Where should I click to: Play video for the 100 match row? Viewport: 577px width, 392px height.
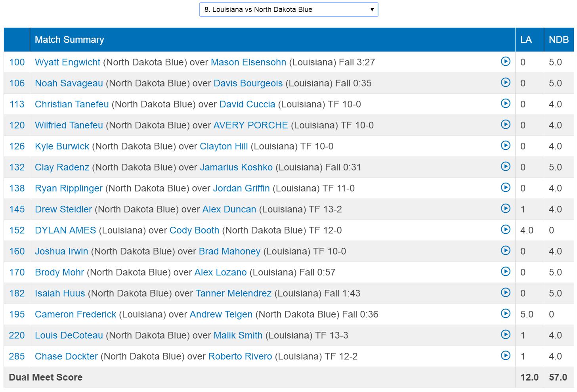pyautogui.click(x=506, y=61)
